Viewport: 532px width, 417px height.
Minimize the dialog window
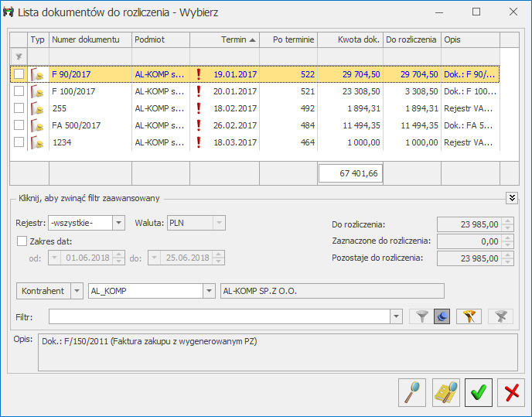point(439,12)
